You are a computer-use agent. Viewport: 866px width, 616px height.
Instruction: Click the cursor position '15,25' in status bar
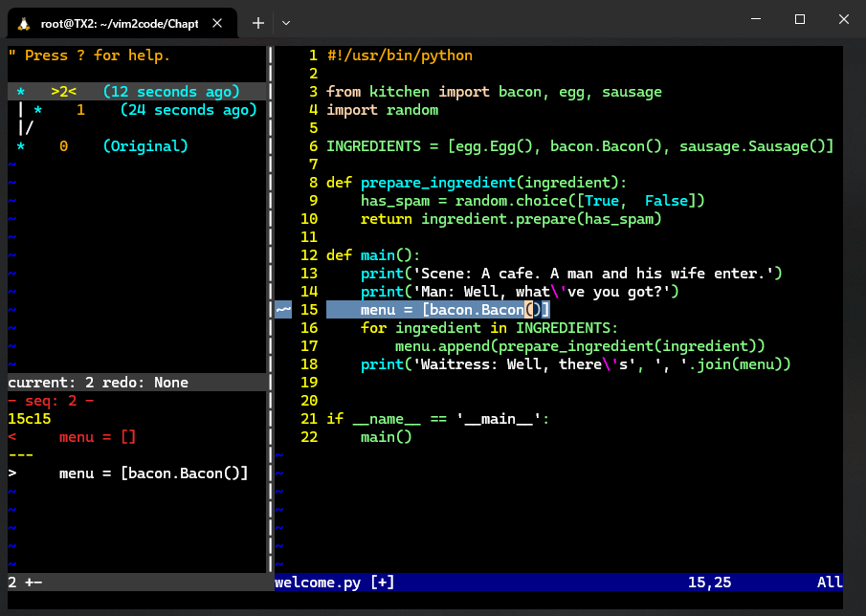tap(709, 583)
